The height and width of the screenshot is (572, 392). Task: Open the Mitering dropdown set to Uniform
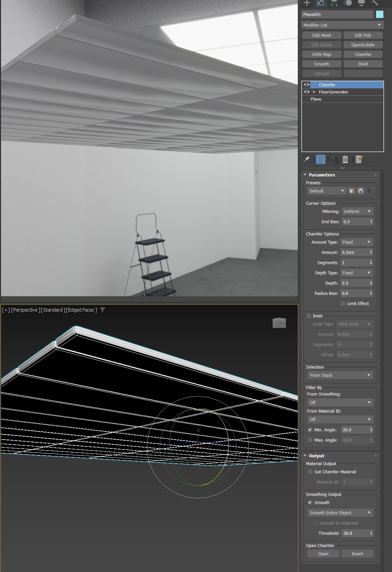357,212
